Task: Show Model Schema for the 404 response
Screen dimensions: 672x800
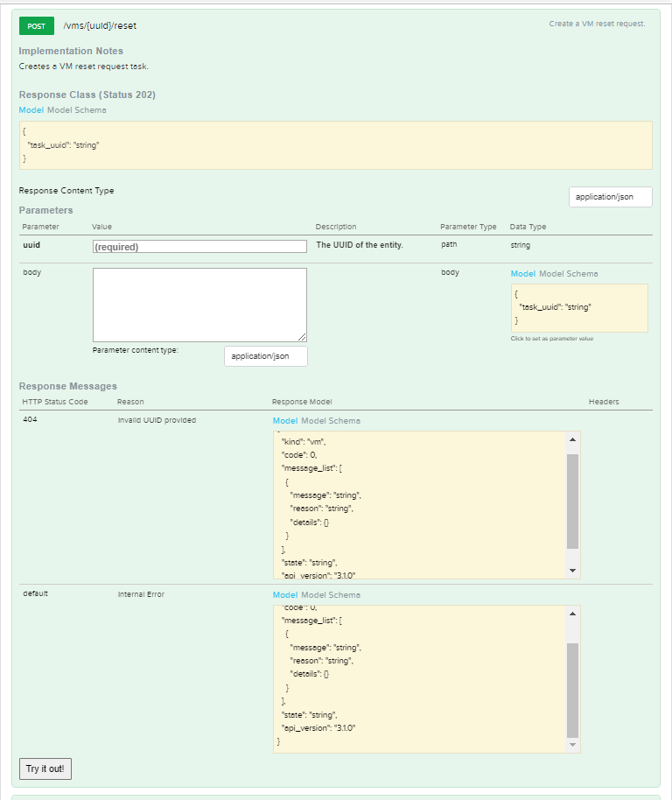Action: [x=331, y=421]
